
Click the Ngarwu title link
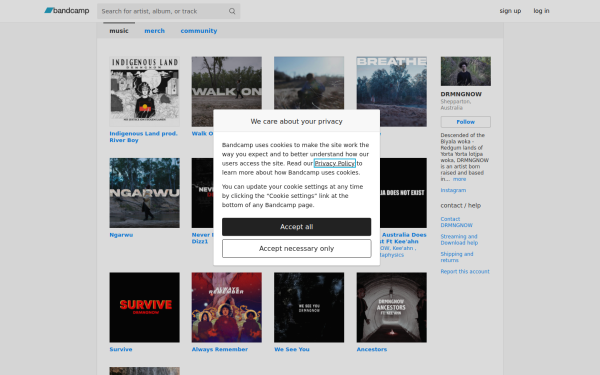coord(121,235)
